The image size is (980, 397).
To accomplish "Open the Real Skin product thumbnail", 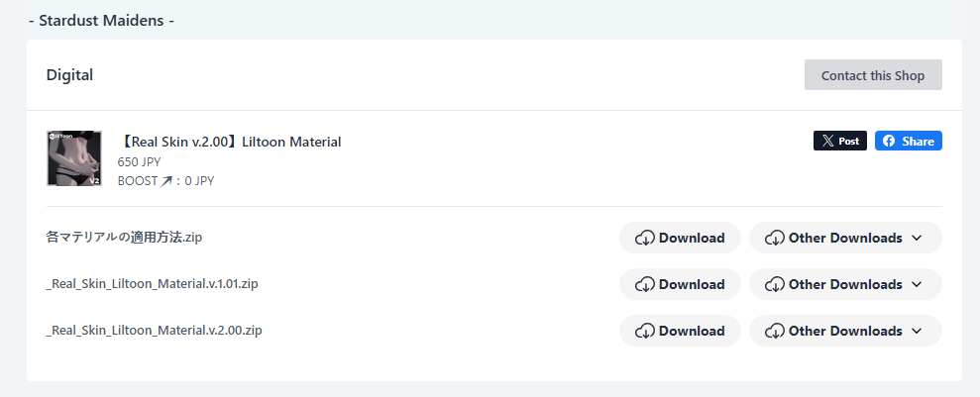I will tap(74, 158).
